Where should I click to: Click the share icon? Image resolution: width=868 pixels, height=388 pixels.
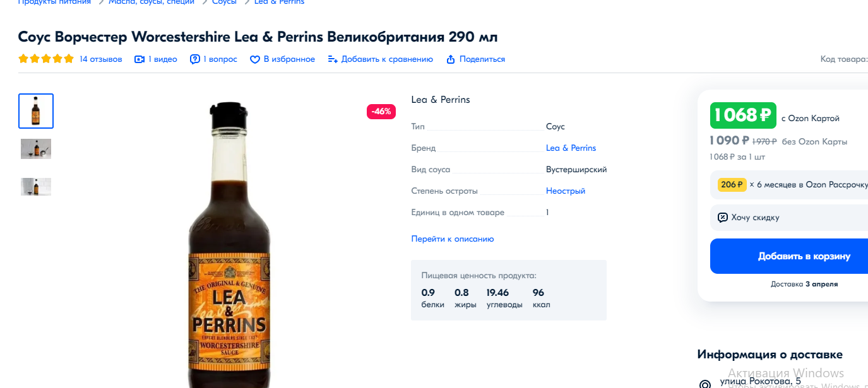click(451, 59)
